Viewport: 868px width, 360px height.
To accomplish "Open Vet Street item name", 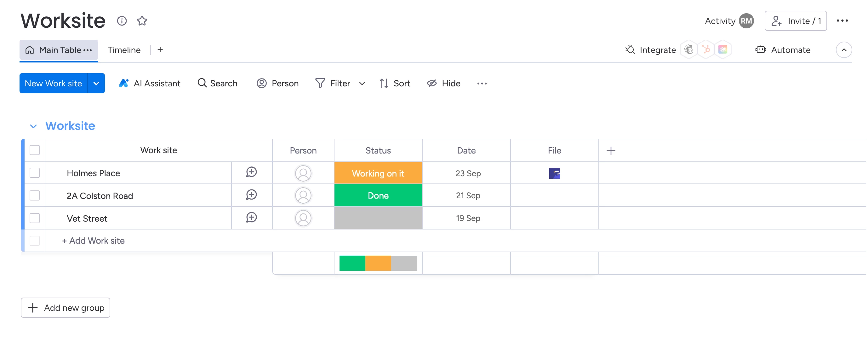I will [x=87, y=219].
